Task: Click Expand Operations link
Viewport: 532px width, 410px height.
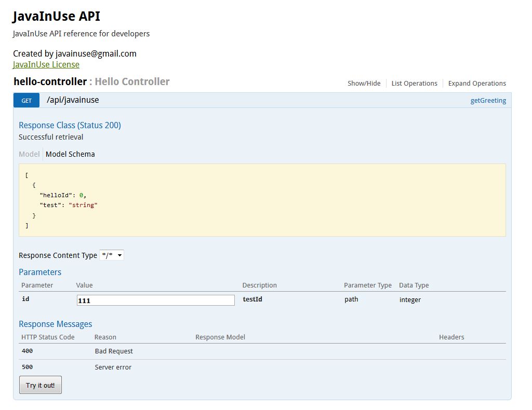Action: pos(477,84)
